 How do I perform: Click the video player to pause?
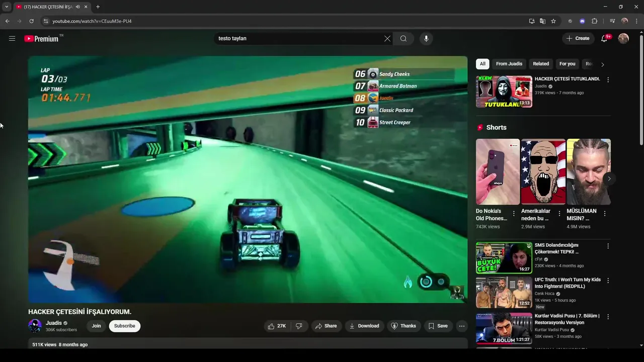click(x=248, y=179)
